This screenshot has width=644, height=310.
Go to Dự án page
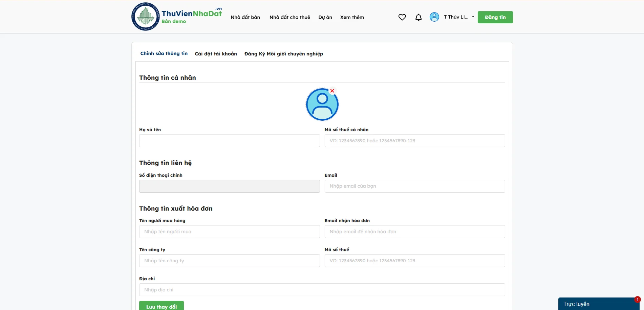pos(325,17)
